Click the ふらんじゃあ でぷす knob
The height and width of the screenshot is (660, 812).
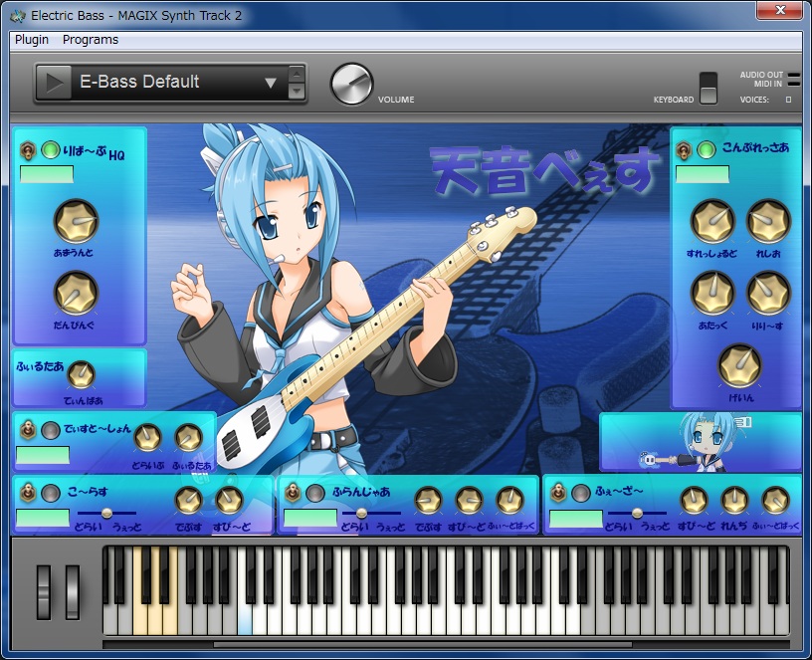click(x=428, y=500)
